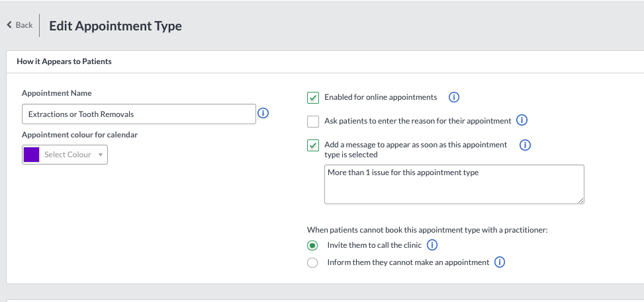Click info icon for Ask patients to enter reason

pos(522,120)
